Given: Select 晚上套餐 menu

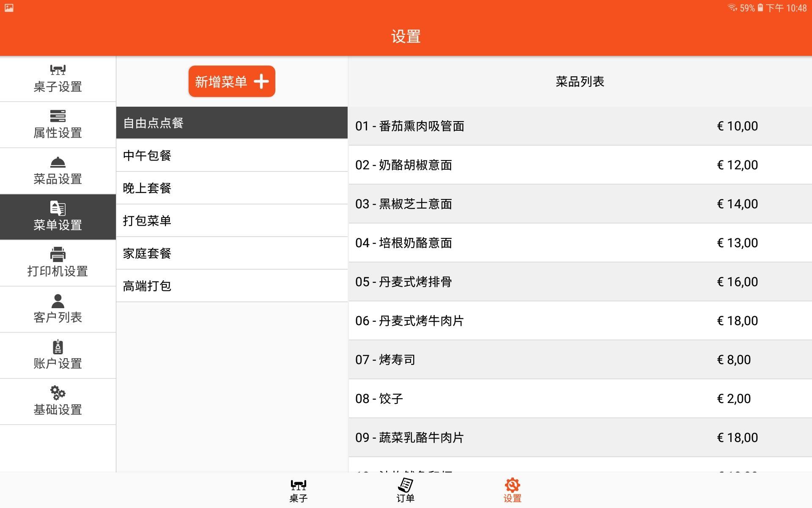Looking at the screenshot, I should pos(232,188).
